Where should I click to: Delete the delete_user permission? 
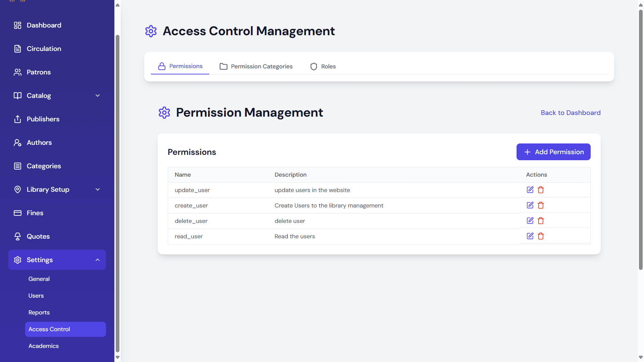[541, 221]
